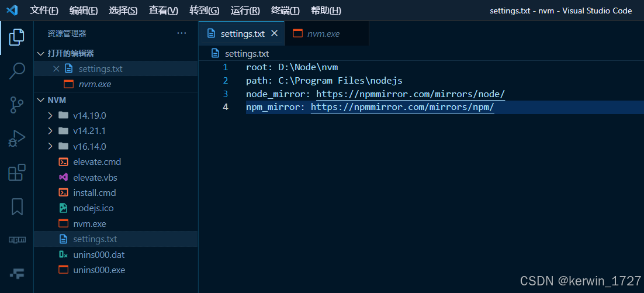Open the bottom activity bar icon

click(x=17, y=273)
